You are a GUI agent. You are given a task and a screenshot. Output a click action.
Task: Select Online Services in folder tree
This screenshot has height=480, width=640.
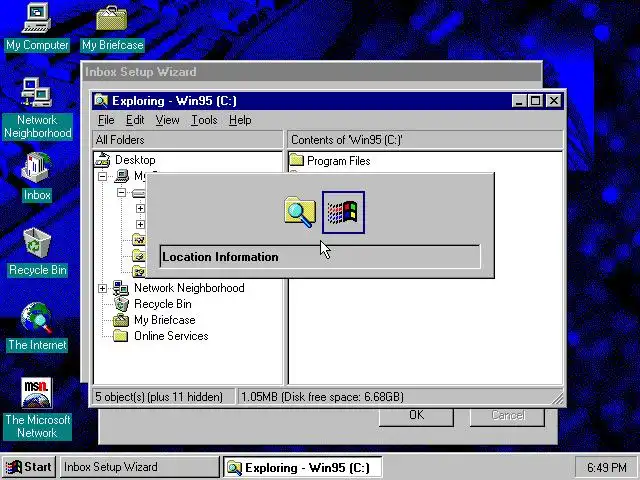171,336
